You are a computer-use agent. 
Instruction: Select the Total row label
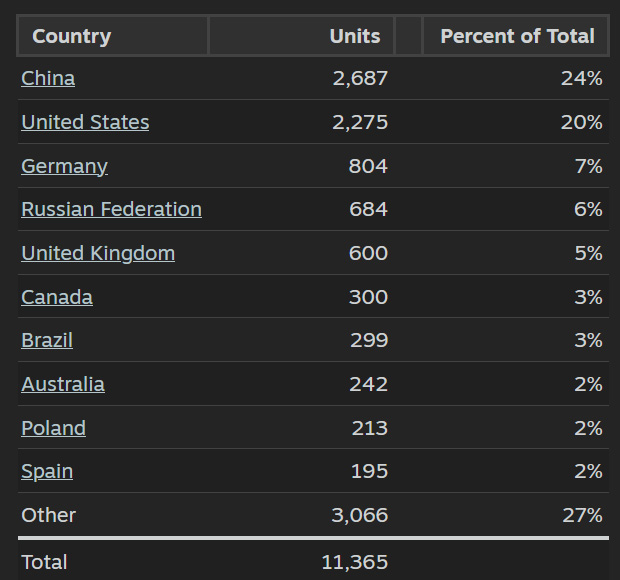[x=44, y=562]
